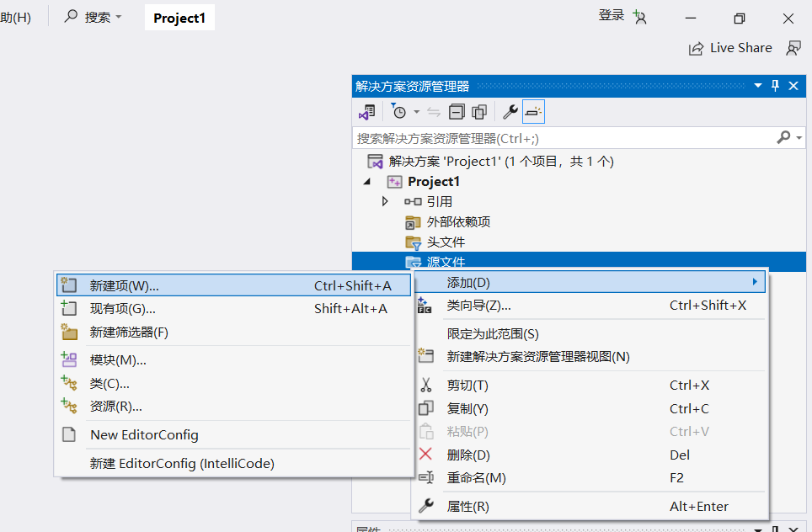The image size is (812, 532).
Task: Click the file icon beside New EditorConfig
Action: (69, 434)
